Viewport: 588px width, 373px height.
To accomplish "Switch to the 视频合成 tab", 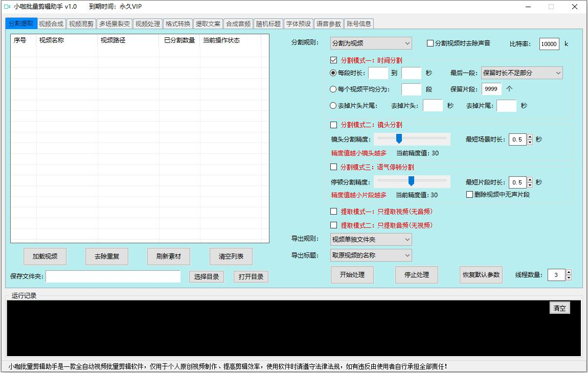I will pyautogui.click(x=51, y=23).
